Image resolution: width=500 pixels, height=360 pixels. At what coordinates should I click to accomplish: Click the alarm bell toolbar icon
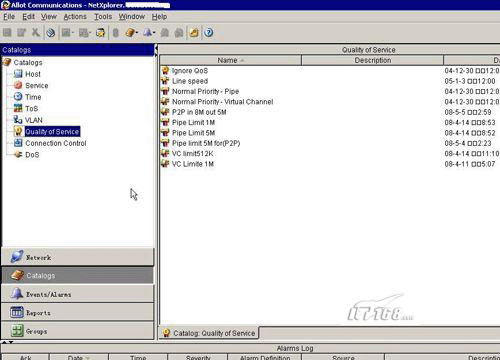(x=148, y=32)
